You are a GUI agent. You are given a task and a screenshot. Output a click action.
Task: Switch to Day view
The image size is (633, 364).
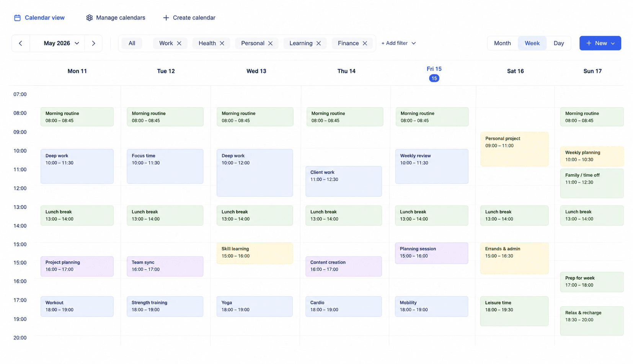(559, 43)
